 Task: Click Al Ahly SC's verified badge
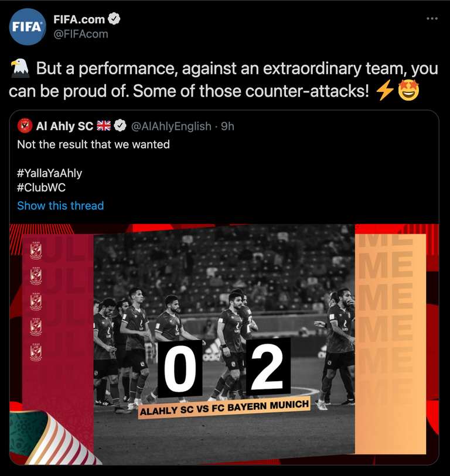[120, 126]
